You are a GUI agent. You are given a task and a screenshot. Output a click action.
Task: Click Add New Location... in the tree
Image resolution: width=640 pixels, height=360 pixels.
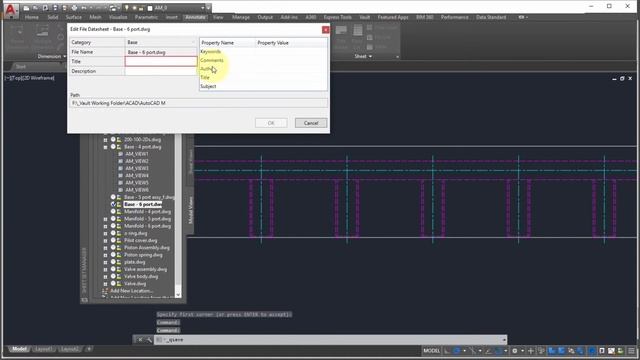pyautogui.click(x=131, y=291)
